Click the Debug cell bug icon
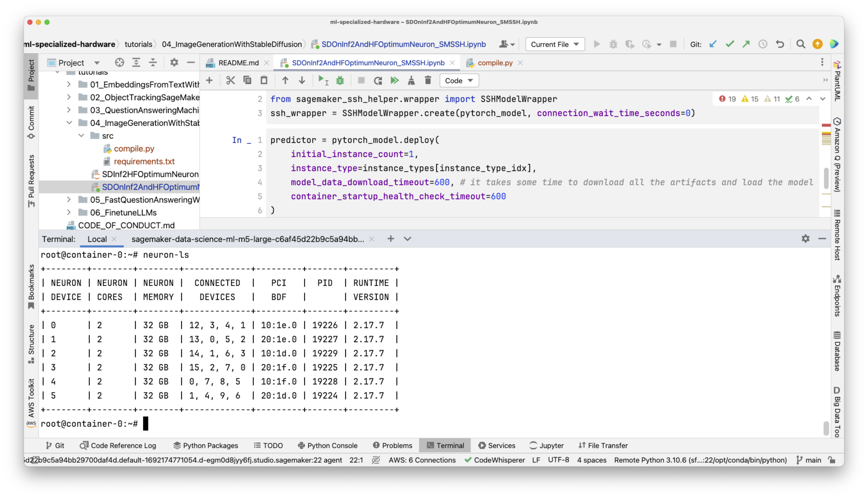The height and width of the screenshot is (498, 868). 340,80
